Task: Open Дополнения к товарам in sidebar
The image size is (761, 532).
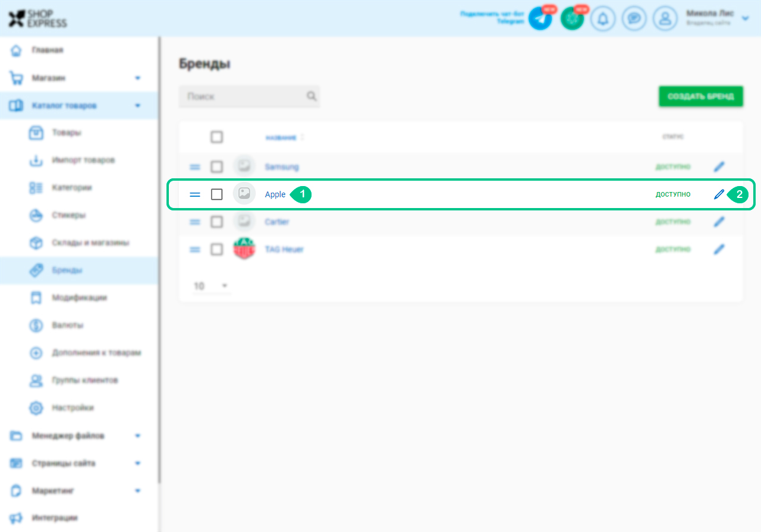Action: click(x=96, y=352)
